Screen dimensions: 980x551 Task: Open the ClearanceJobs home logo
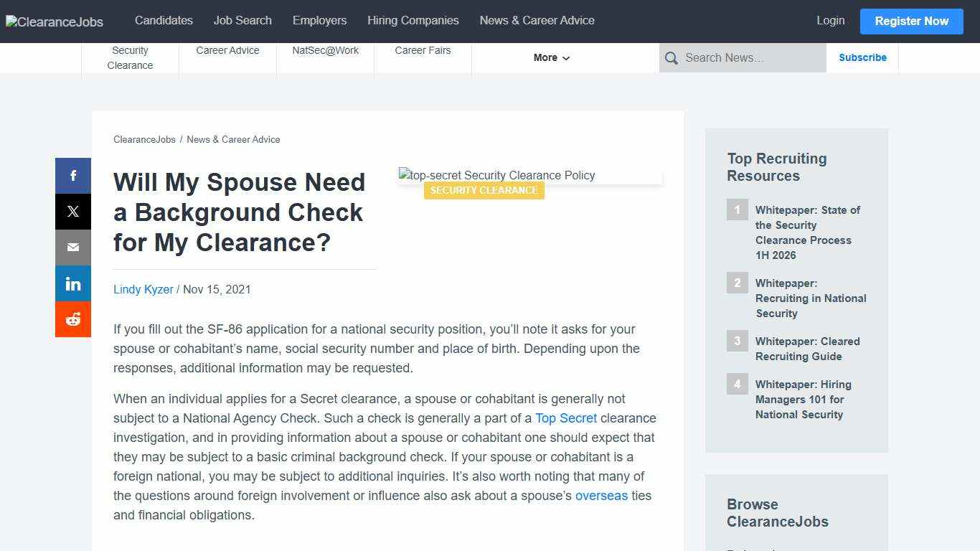tap(54, 22)
